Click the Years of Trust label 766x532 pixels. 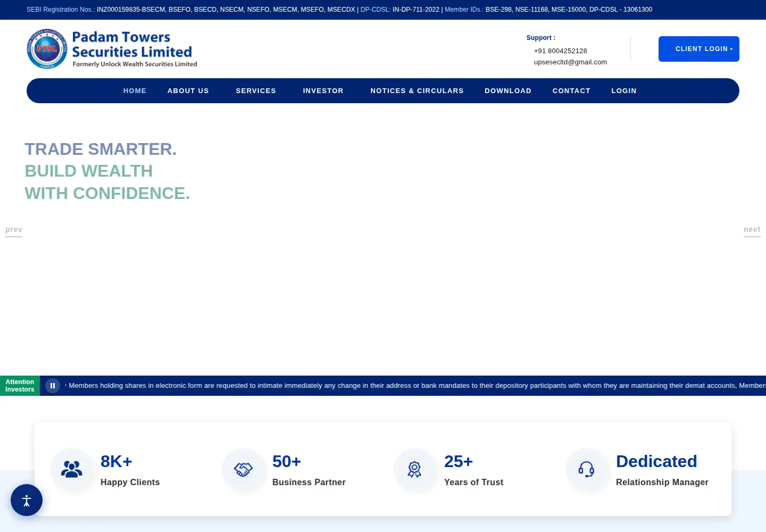point(474,482)
